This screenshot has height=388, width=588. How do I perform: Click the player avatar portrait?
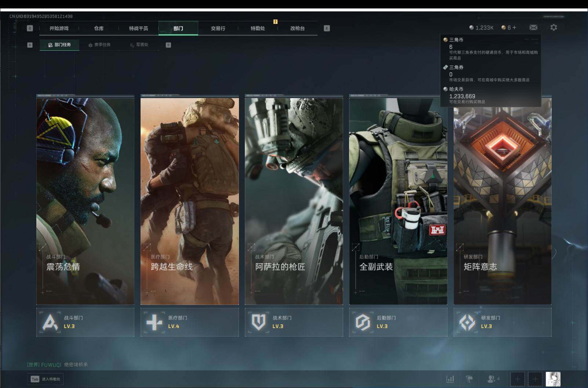click(553, 379)
